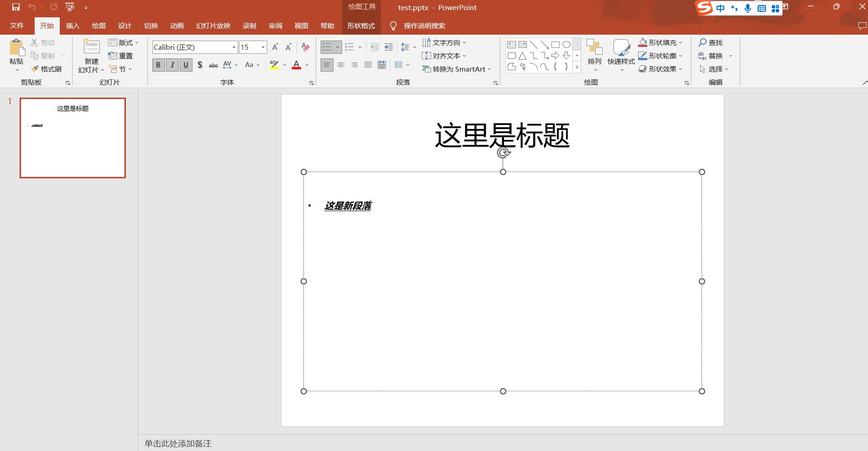
Task: Select slide 1 thumbnail in the panel
Action: click(x=73, y=138)
